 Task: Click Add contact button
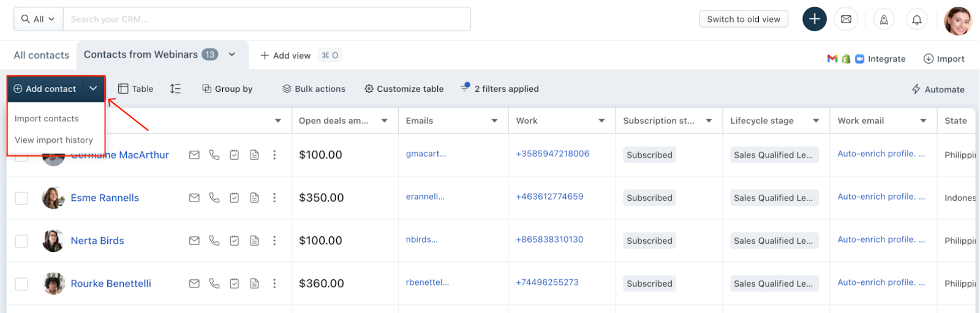tap(45, 89)
